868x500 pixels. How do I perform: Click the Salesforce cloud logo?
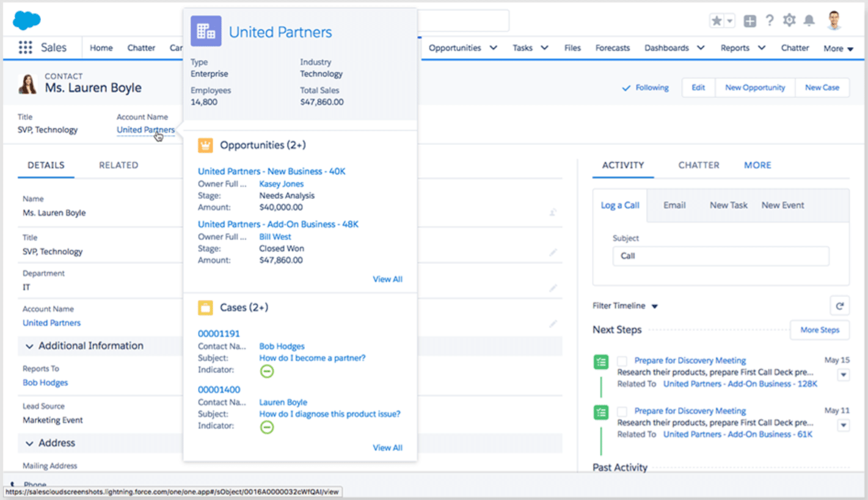[26, 19]
